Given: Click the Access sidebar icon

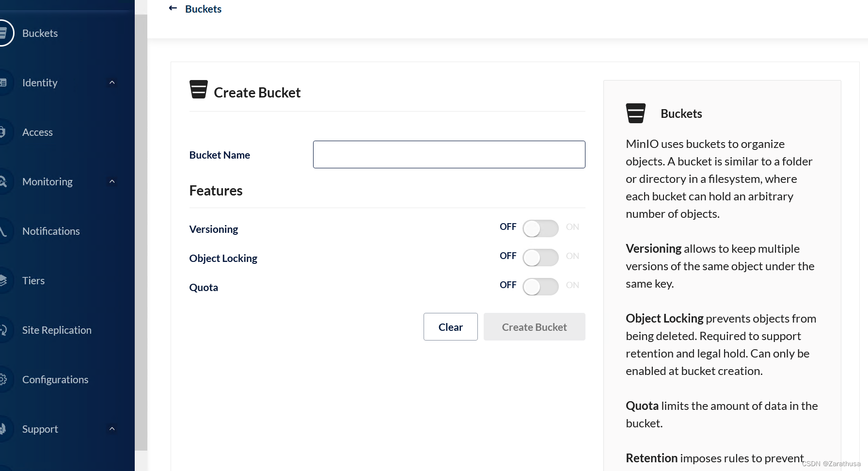Looking at the screenshot, I should (x=3, y=132).
